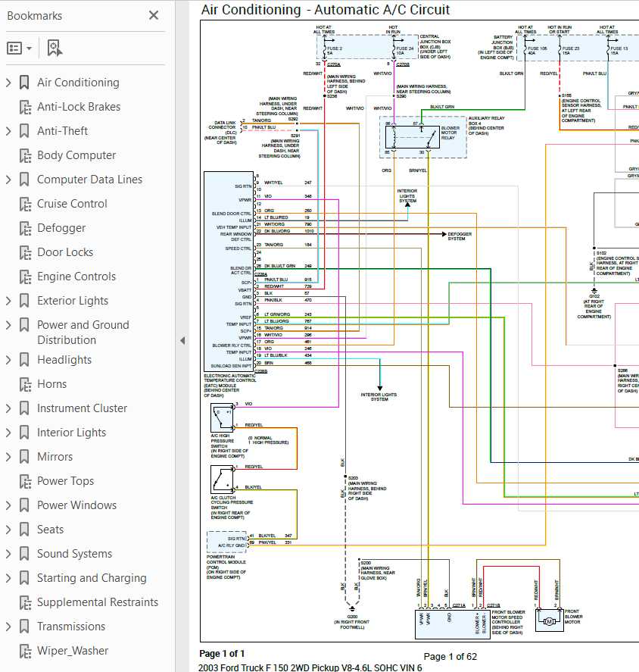The height and width of the screenshot is (672, 639).
Task: Collapse the navigation pane with the arrow handle
Action: (182, 341)
